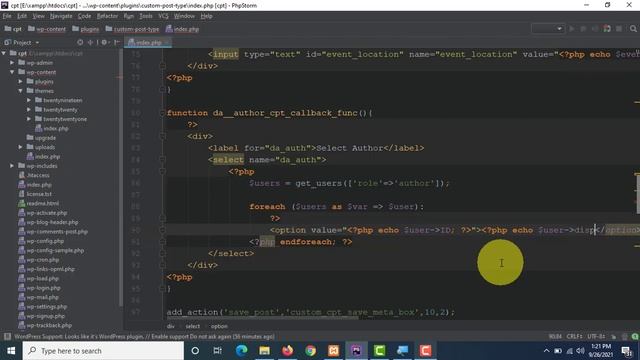Click the CRLF line separator indicator
Screen dimensions: 640x360
[574, 337]
